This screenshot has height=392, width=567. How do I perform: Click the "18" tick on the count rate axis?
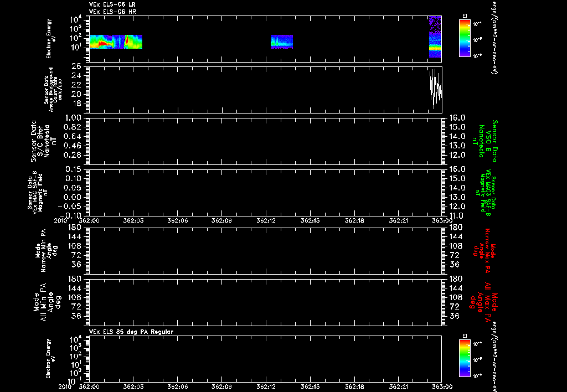(76, 104)
